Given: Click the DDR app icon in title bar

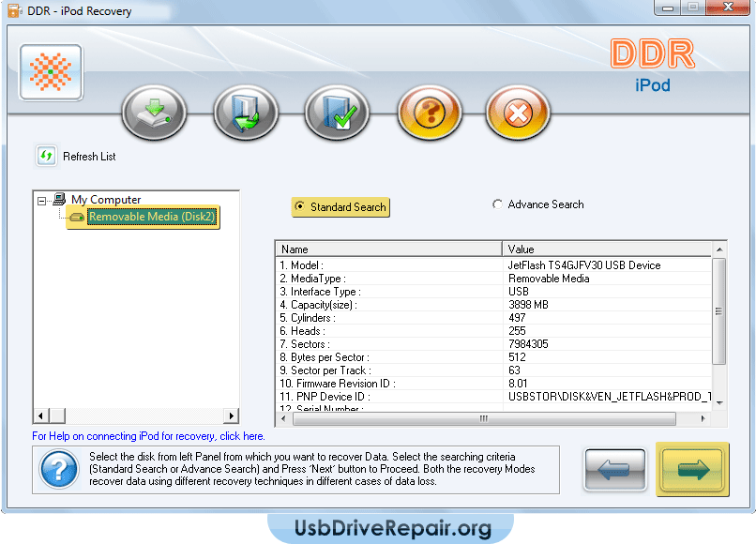Looking at the screenshot, I should click(14, 10).
